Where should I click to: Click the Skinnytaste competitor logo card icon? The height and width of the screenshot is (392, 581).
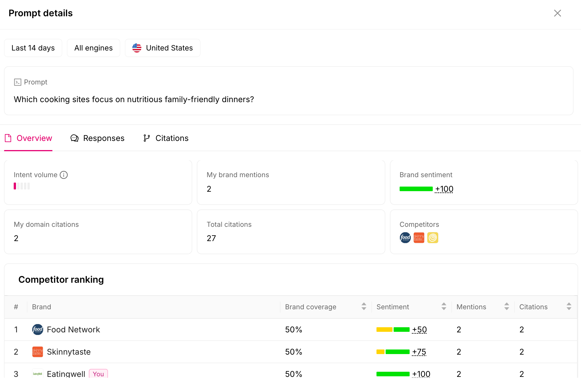[419, 238]
